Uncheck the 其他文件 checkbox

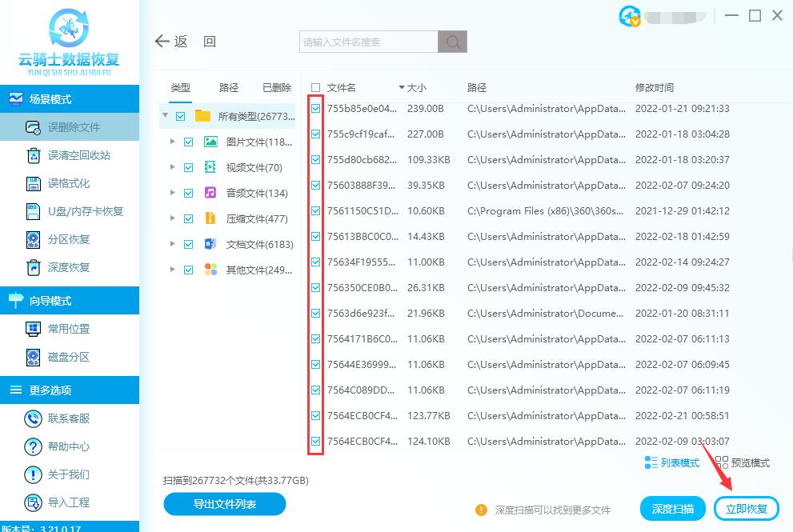point(189,270)
